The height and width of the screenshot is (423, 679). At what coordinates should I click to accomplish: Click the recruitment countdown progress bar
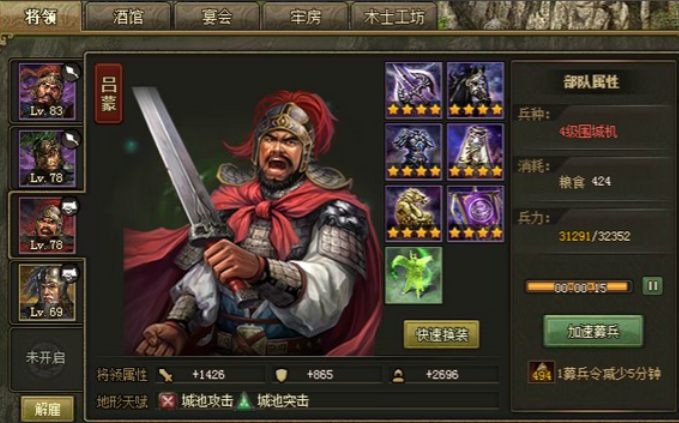coord(579,287)
